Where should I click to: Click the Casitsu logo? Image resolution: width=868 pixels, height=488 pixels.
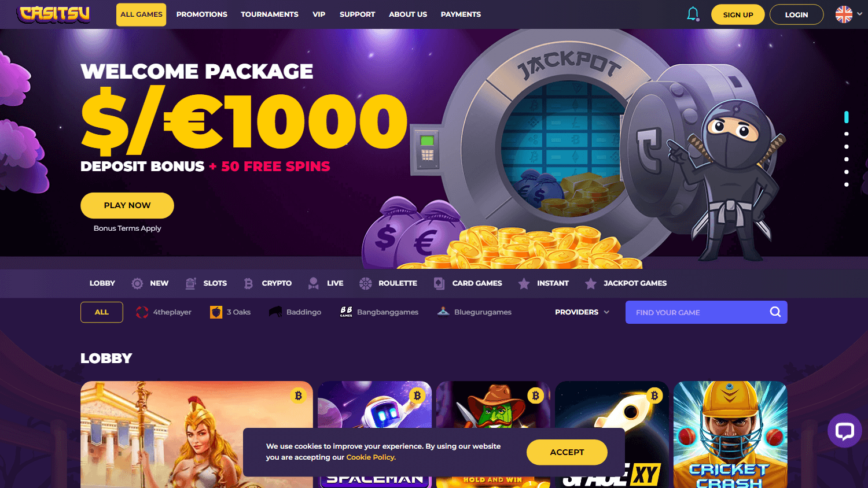(53, 14)
